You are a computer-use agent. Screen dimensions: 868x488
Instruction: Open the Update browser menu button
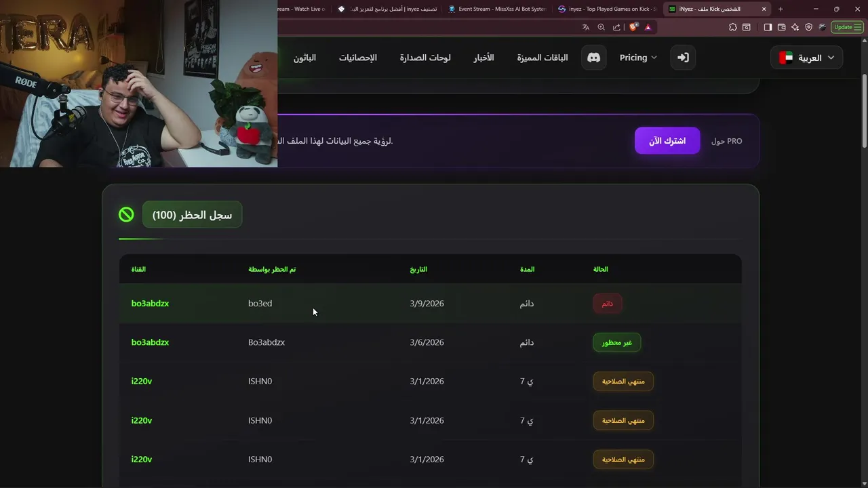point(847,27)
